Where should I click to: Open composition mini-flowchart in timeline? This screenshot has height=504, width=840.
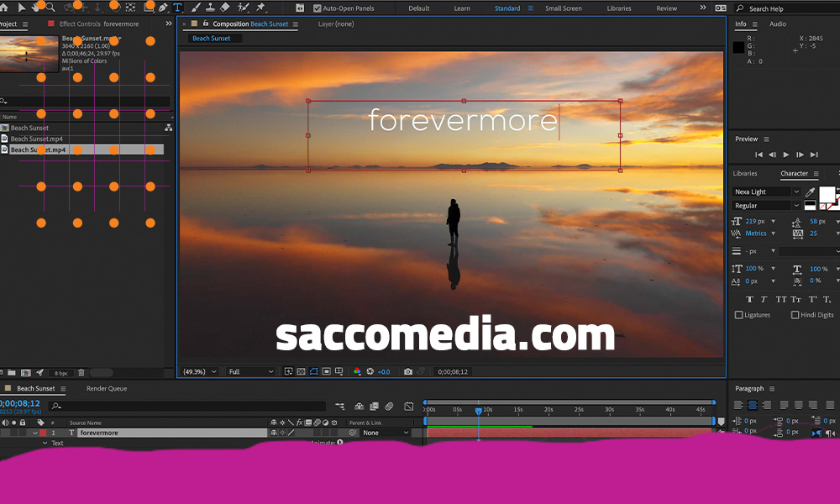(x=339, y=407)
